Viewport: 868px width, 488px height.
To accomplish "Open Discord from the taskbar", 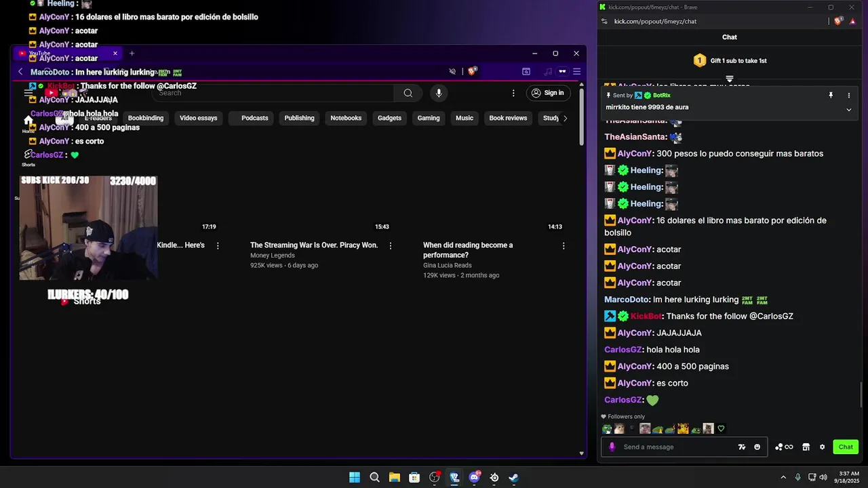I will (x=474, y=477).
